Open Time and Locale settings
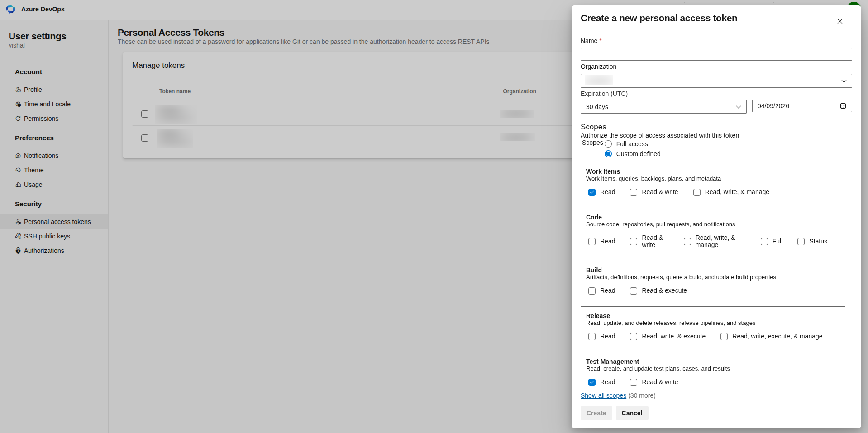The width and height of the screenshot is (868, 433). (x=54, y=104)
